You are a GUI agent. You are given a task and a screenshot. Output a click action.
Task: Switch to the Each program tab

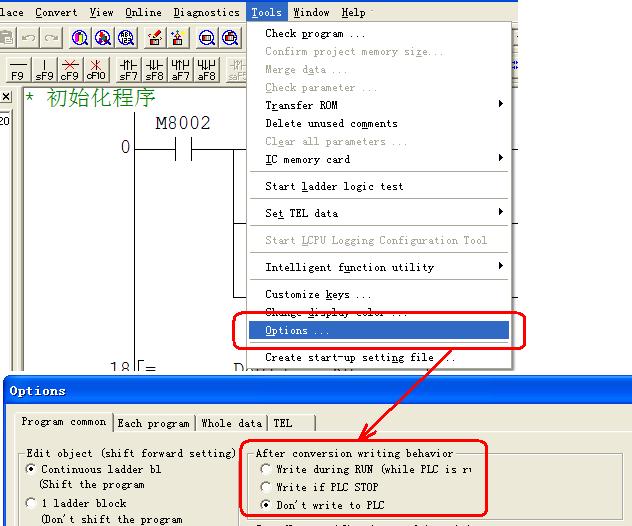pyautogui.click(x=154, y=423)
